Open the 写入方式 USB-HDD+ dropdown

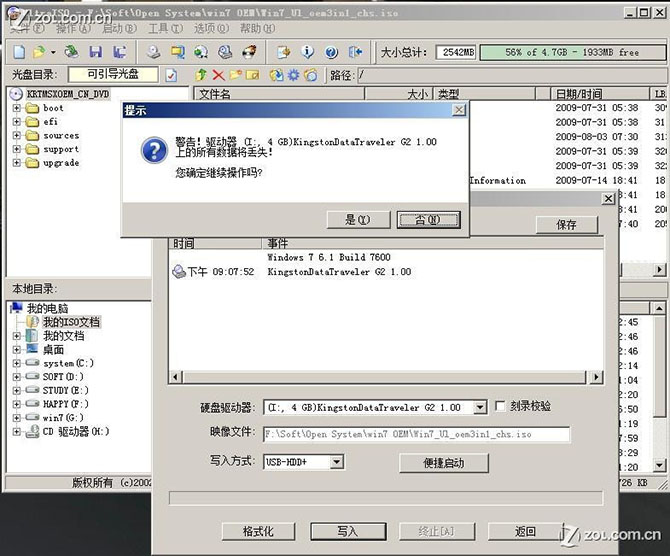coord(336,462)
